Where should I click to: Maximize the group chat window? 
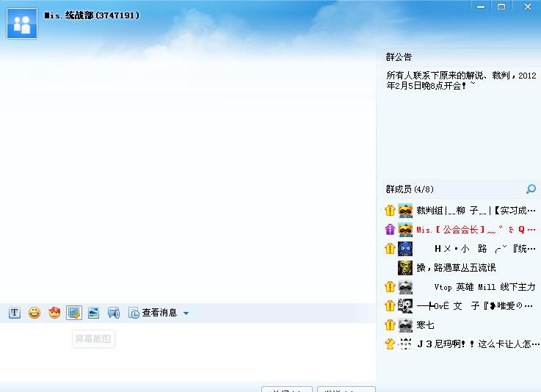pos(501,7)
